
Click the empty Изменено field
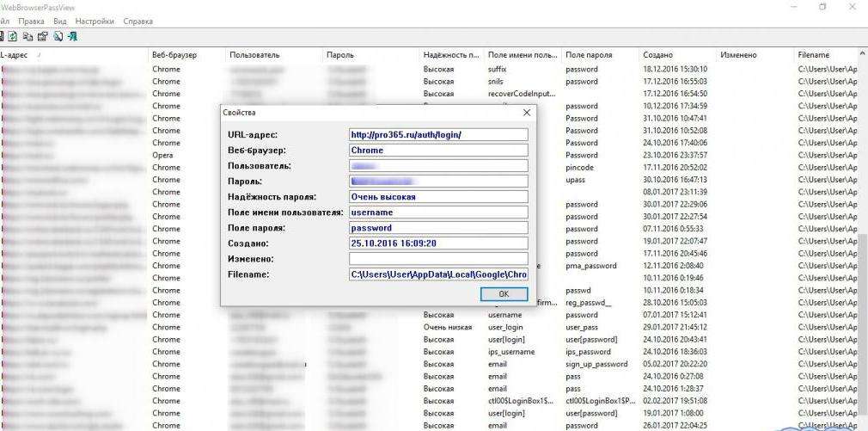pyautogui.click(x=438, y=259)
